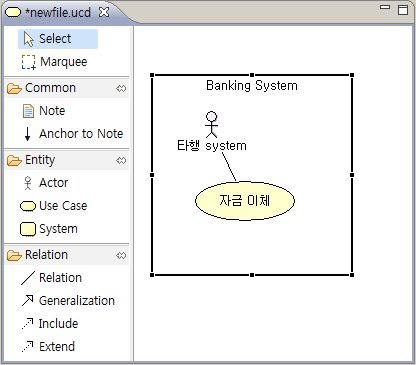
Task: Pick the Extend relation tool
Action: [48, 347]
